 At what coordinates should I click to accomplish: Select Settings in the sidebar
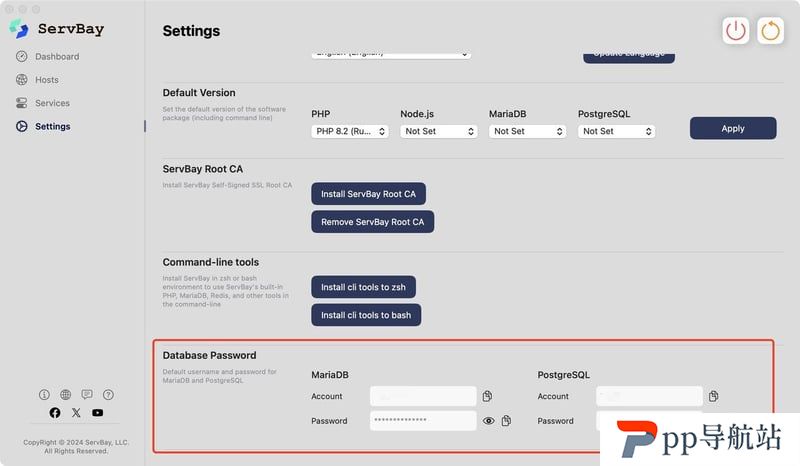tap(53, 126)
